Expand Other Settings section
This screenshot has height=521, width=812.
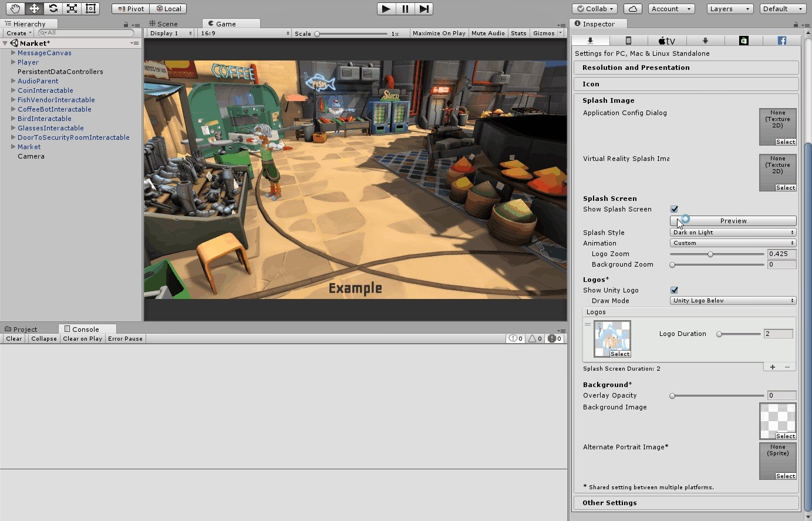click(x=686, y=503)
